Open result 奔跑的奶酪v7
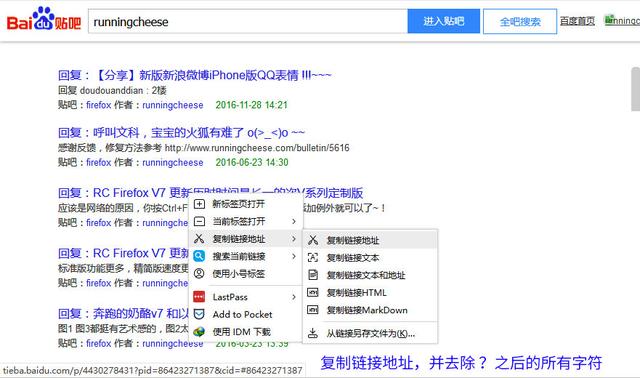The image size is (640, 378). click(x=123, y=314)
